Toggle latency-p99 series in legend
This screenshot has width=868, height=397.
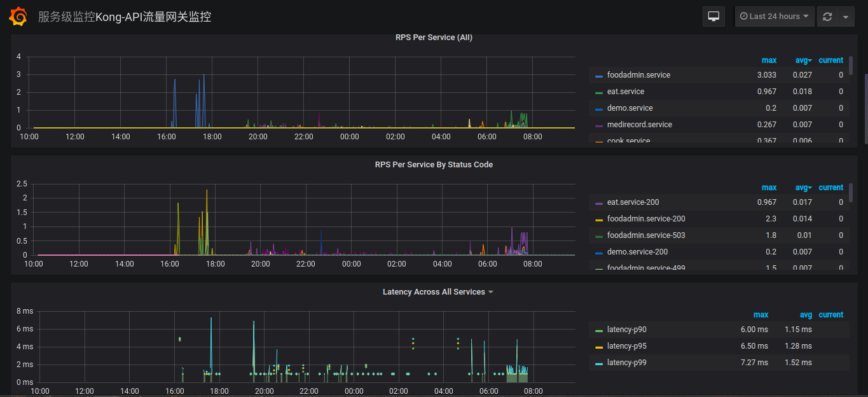click(x=626, y=363)
